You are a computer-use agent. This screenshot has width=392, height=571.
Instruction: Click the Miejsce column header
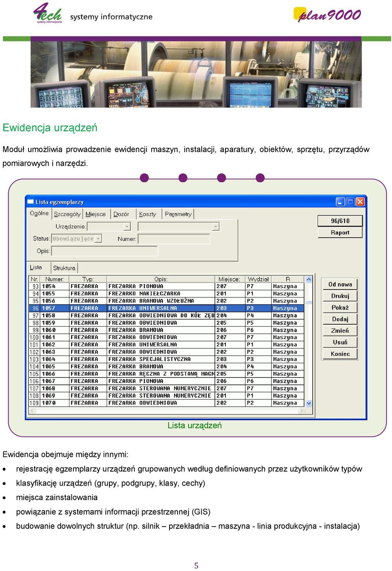click(x=229, y=279)
